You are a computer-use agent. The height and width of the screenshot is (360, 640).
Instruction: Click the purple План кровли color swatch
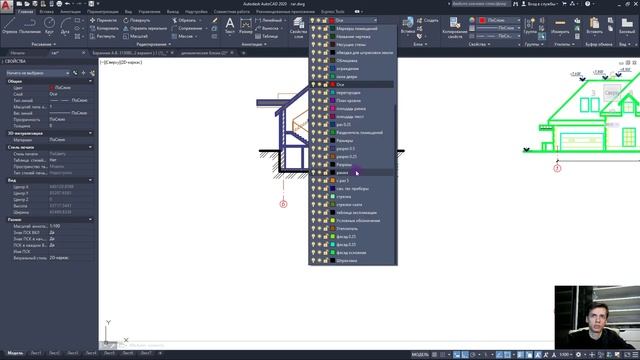click(333, 100)
